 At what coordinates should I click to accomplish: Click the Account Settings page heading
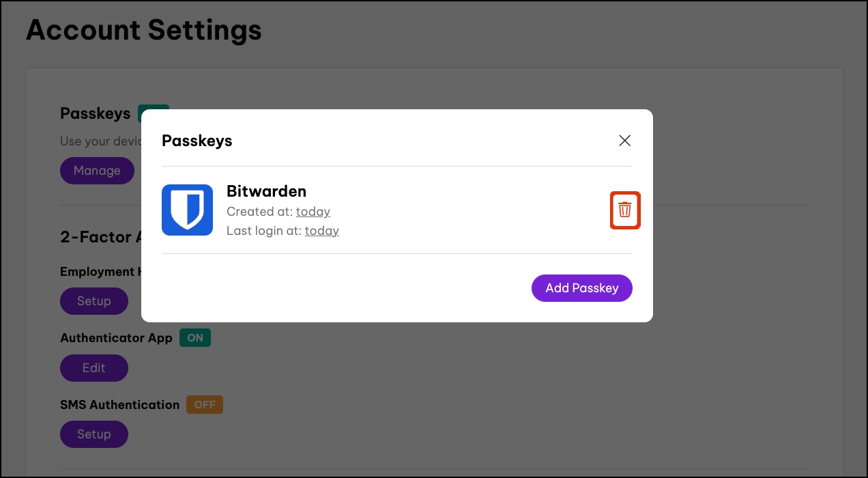(x=143, y=31)
